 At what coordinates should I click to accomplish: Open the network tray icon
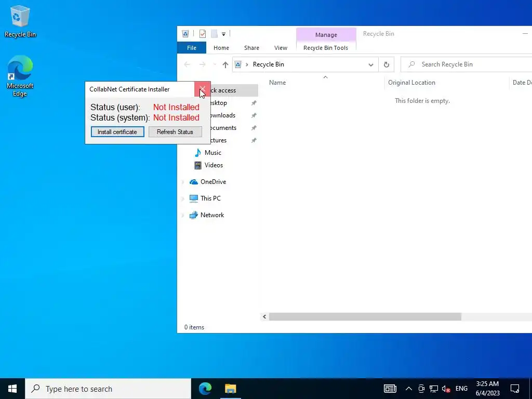click(x=434, y=389)
